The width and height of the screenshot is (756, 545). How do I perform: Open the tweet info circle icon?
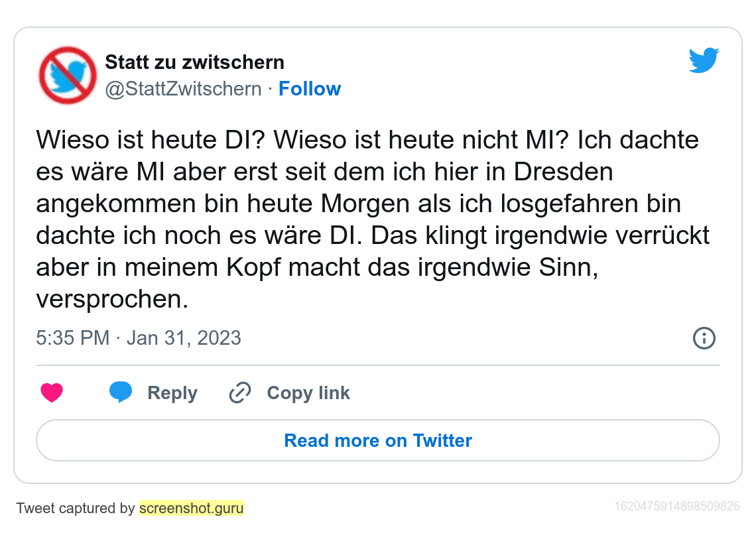(704, 338)
